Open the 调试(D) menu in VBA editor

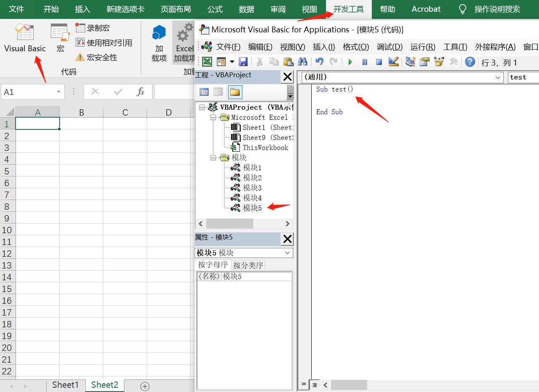(x=389, y=47)
